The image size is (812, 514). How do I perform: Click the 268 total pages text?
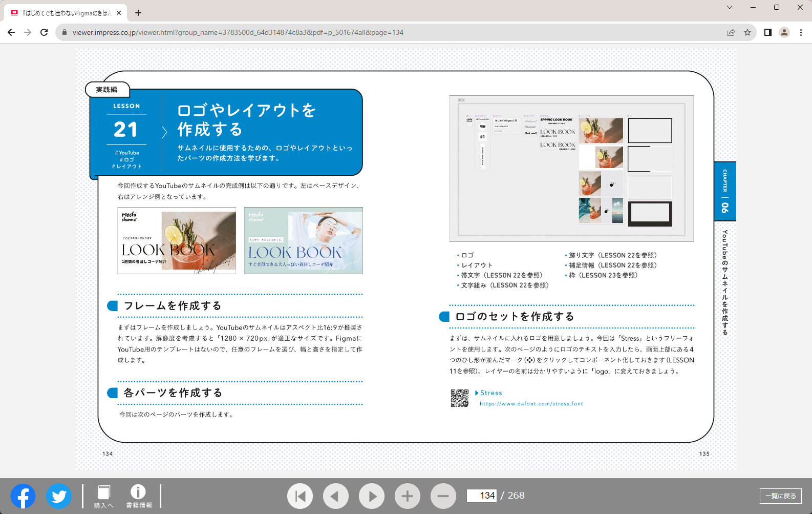coord(516,496)
